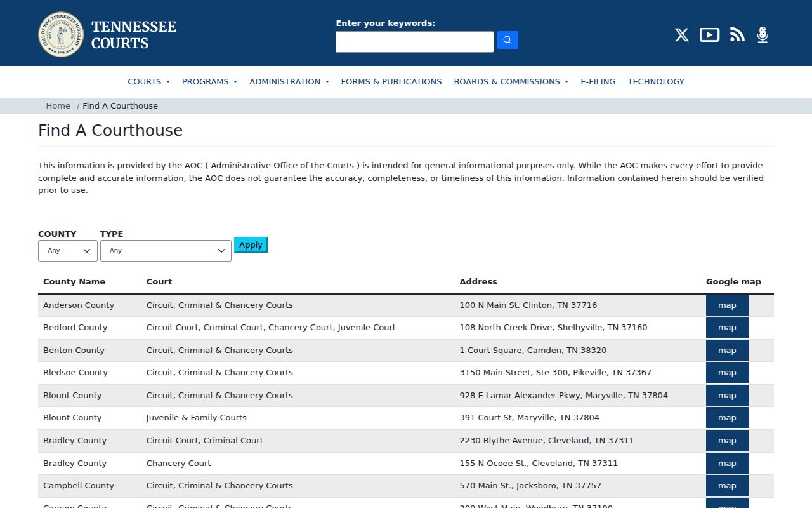This screenshot has width=812, height=508.
Task: Open the Type filter dropdown
Action: pos(166,251)
